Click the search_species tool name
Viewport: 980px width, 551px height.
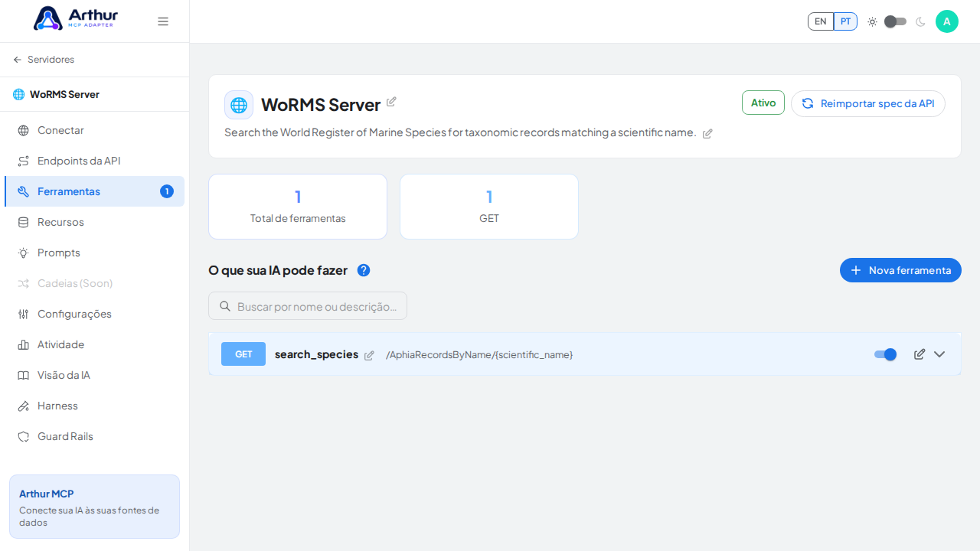point(316,354)
